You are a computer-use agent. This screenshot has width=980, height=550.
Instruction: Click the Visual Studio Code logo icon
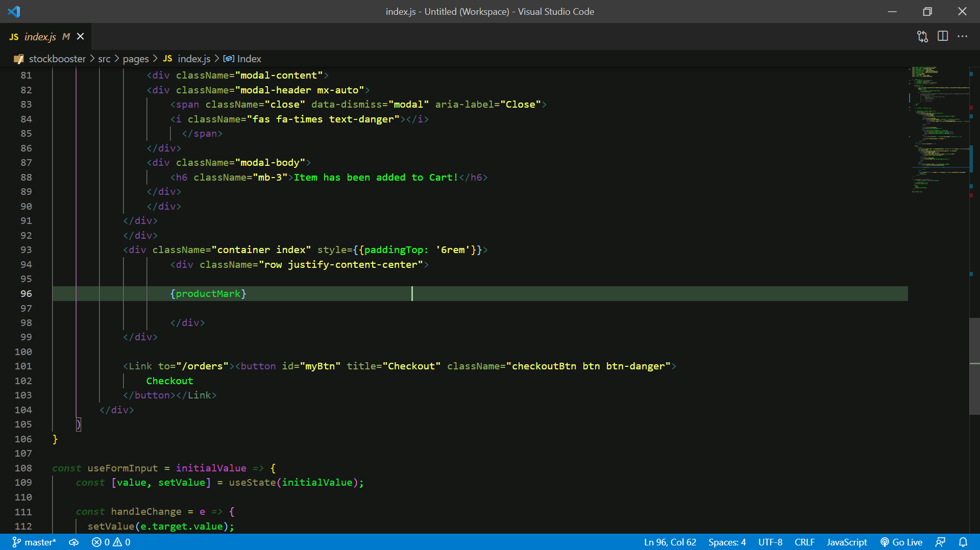(x=14, y=11)
